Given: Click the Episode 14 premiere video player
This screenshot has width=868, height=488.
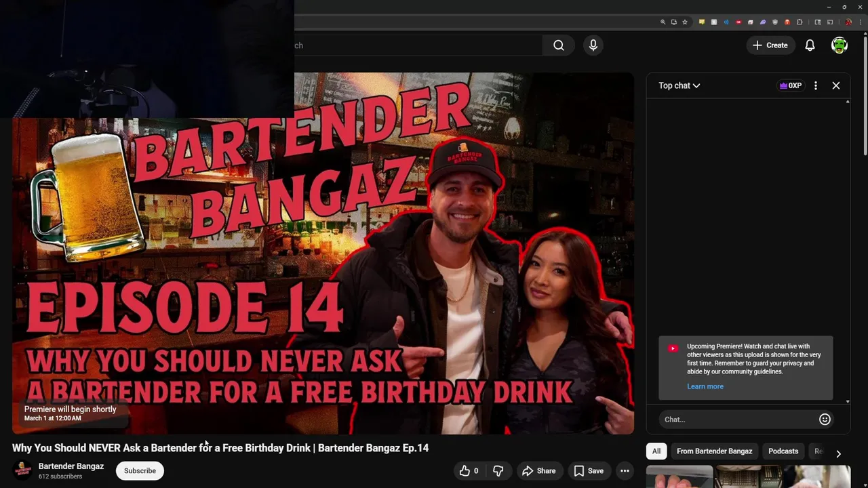Looking at the screenshot, I should tap(323, 253).
